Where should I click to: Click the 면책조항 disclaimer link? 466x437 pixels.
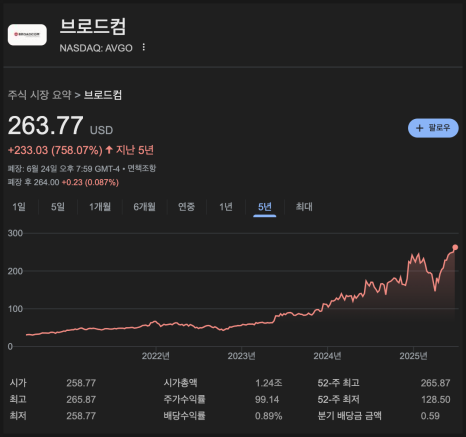click(x=141, y=169)
